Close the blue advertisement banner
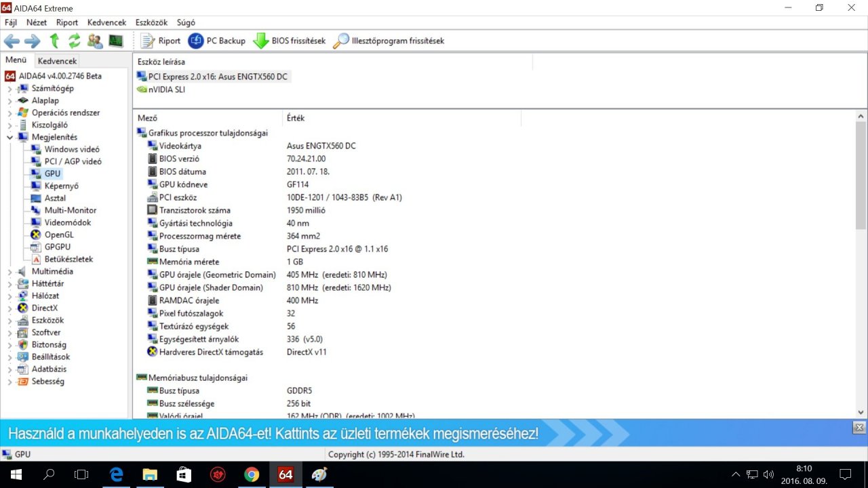The image size is (868, 488). point(859,427)
